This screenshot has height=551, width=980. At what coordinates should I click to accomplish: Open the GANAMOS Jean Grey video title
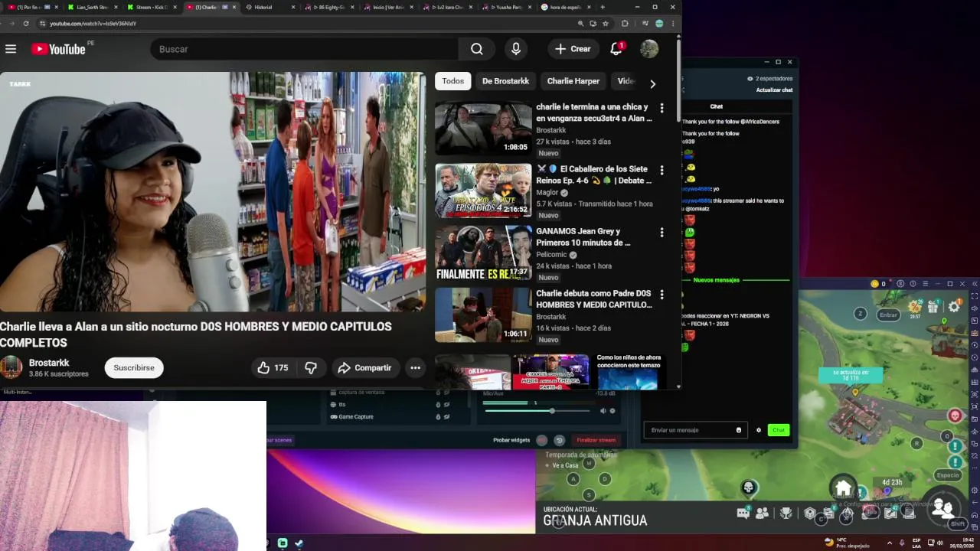[583, 236]
